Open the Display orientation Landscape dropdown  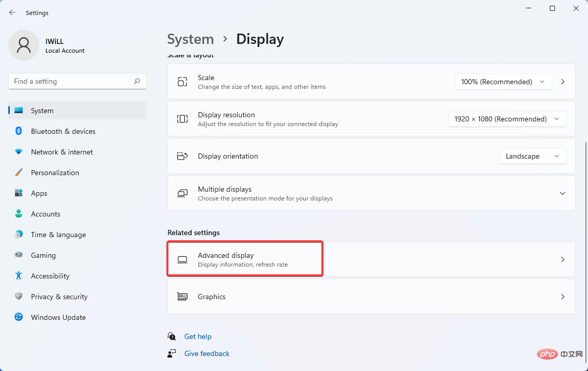(533, 156)
